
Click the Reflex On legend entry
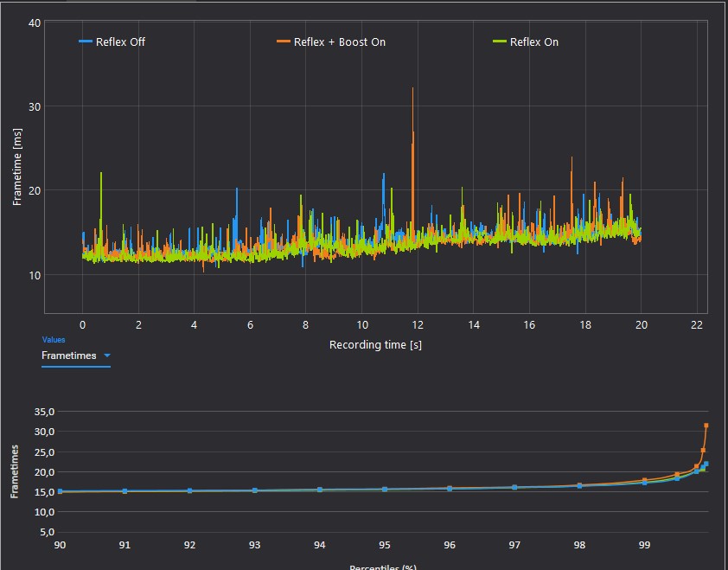526,42
